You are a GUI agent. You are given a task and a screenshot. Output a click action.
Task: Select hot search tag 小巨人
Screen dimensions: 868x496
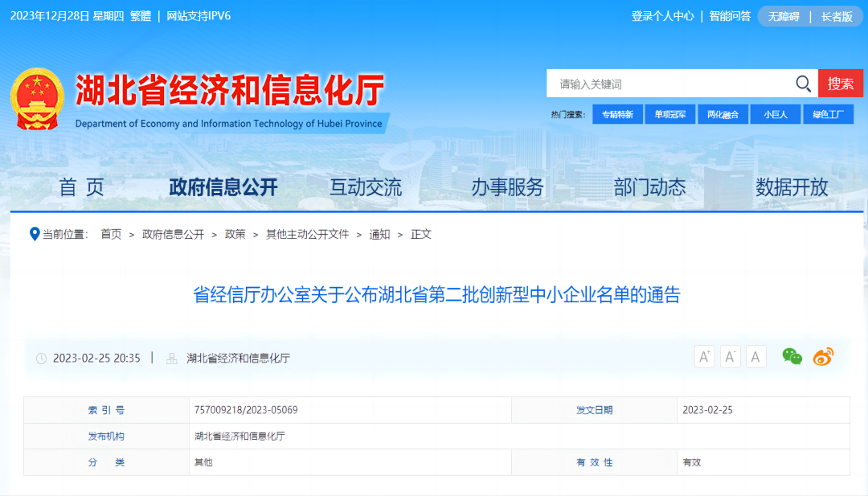coord(775,115)
